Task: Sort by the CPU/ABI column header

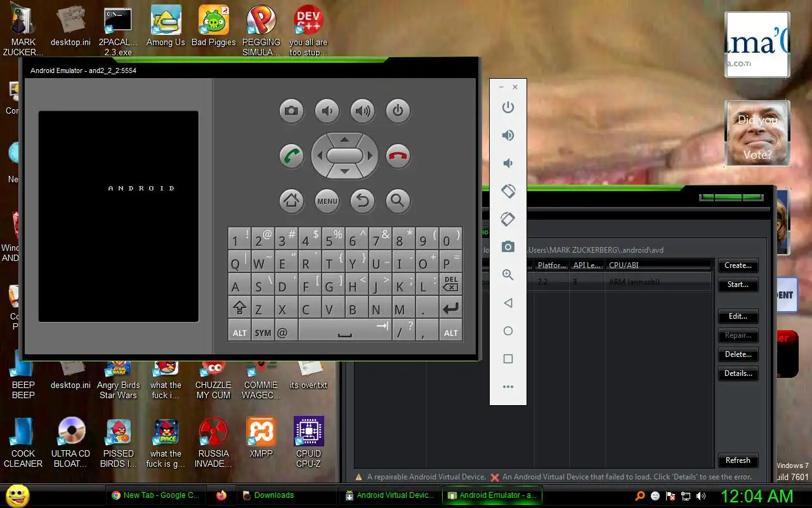Action: pyautogui.click(x=658, y=265)
